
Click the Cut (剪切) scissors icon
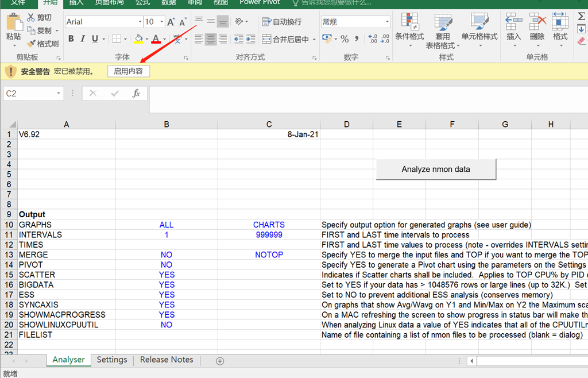tap(31, 17)
